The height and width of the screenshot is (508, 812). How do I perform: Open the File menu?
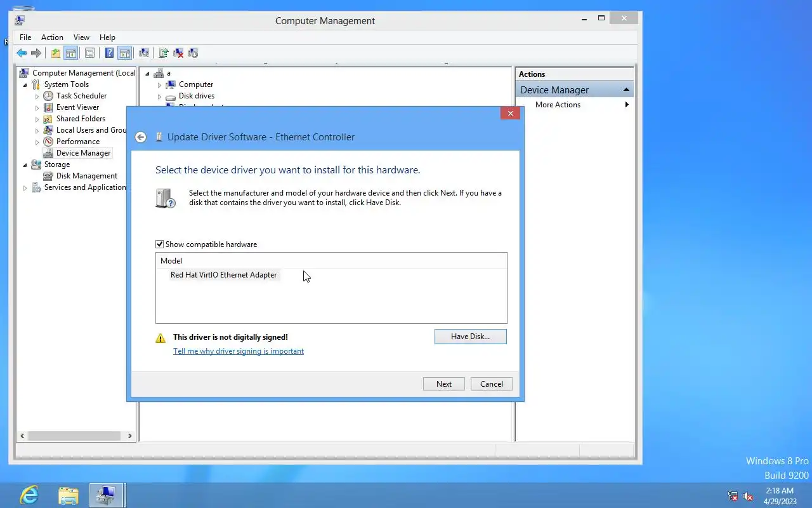click(x=25, y=37)
